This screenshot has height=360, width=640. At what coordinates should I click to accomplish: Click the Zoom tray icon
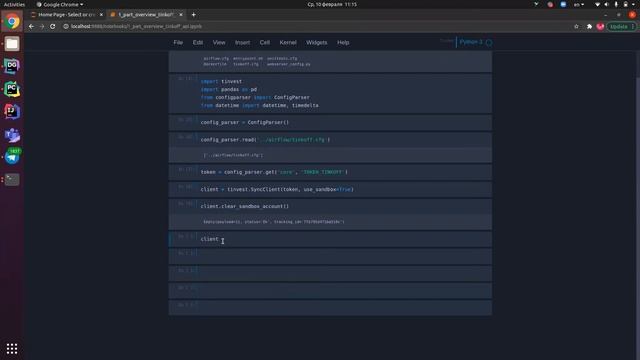click(x=563, y=4)
